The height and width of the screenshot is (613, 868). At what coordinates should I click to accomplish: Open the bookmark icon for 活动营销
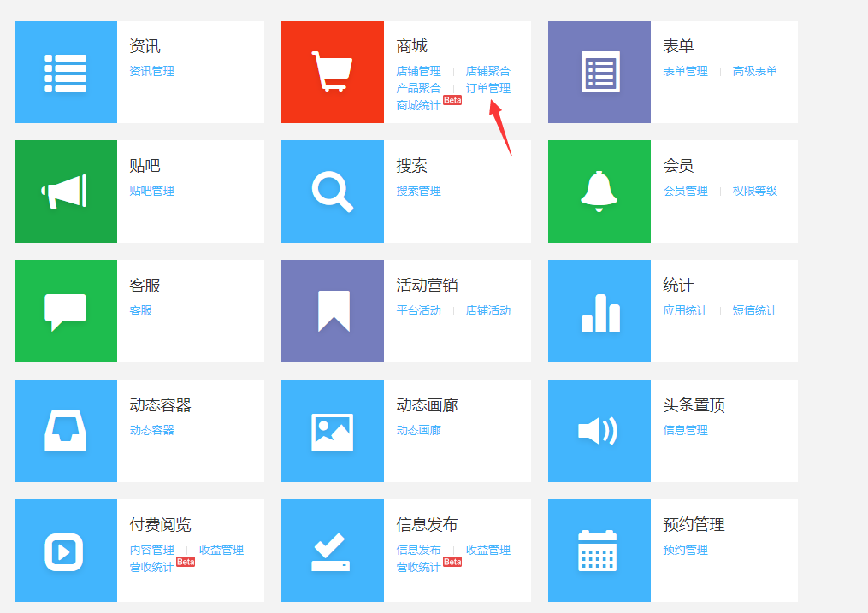point(332,311)
